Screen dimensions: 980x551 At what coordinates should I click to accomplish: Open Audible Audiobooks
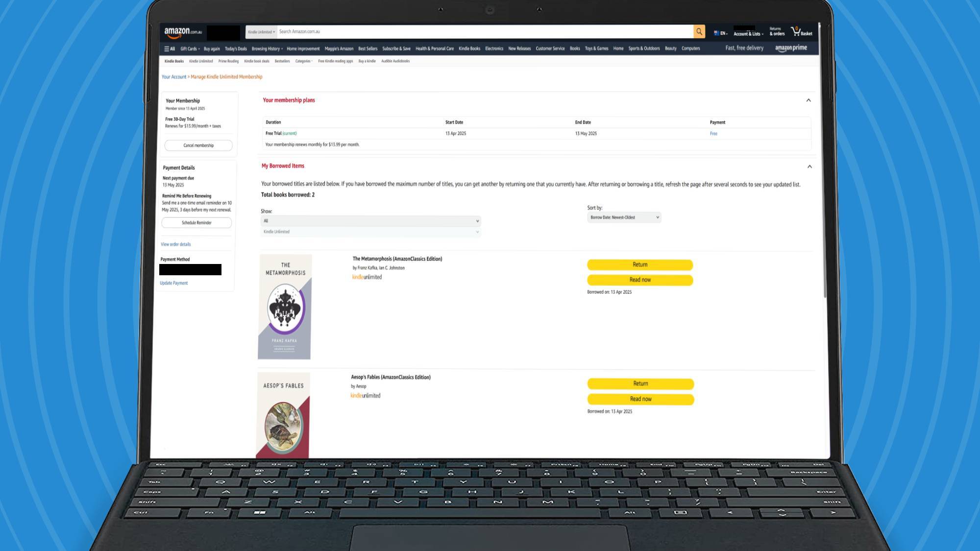395,61
